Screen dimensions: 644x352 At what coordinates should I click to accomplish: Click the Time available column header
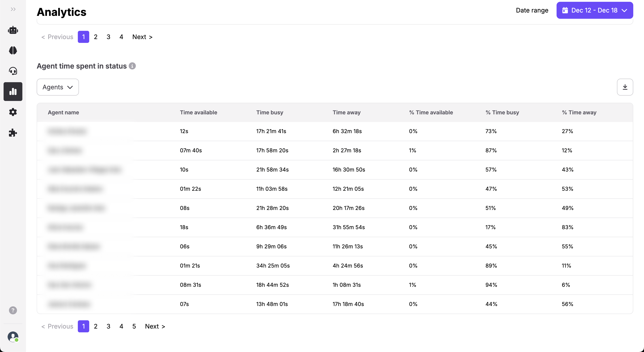(198, 112)
